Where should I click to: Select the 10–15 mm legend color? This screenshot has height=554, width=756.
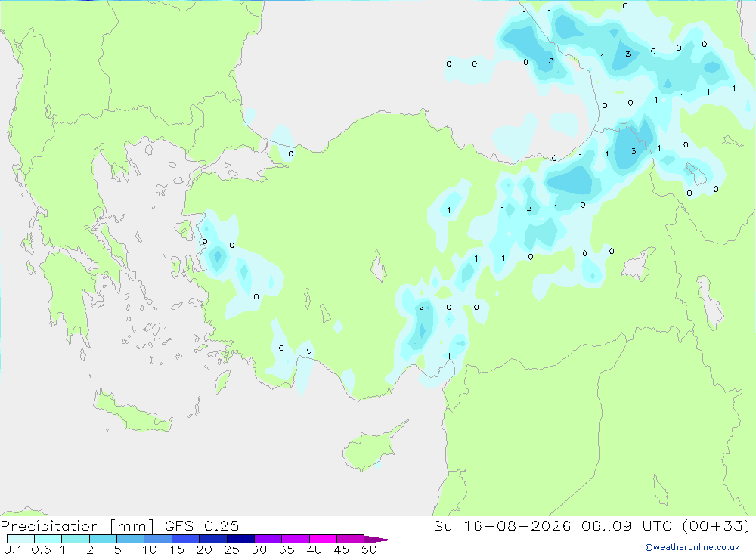[x=158, y=539]
